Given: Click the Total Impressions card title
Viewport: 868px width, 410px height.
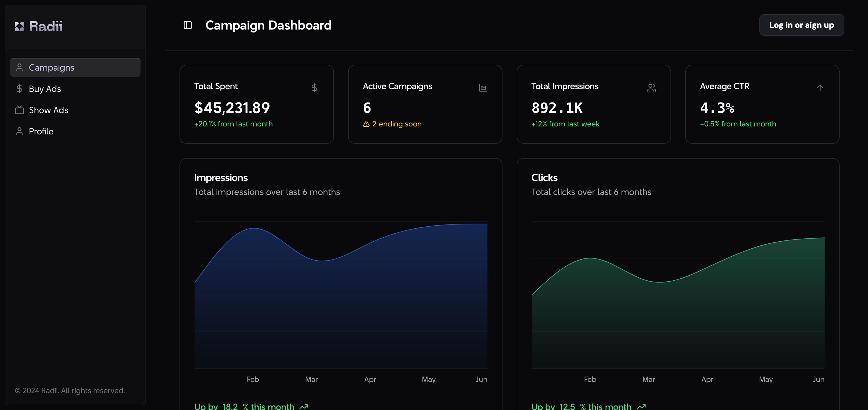Looking at the screenshot, I should 565,86.
